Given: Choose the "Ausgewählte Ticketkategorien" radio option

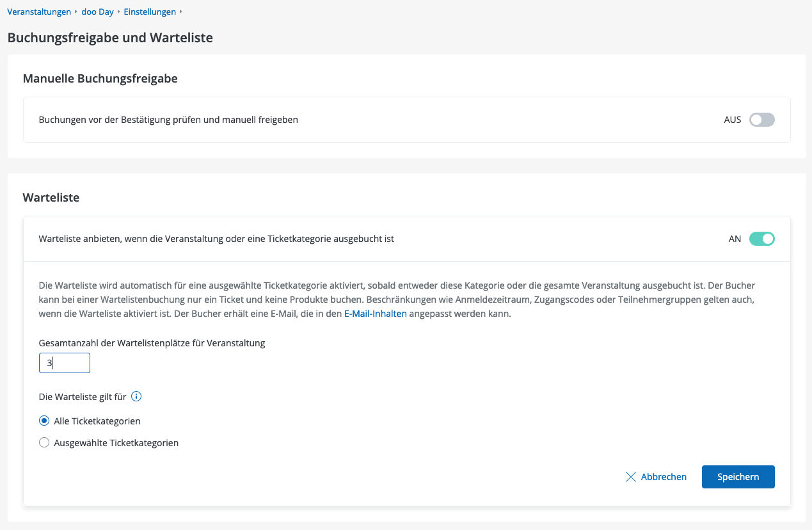Looking at the screenshot, I should (44, 442).
